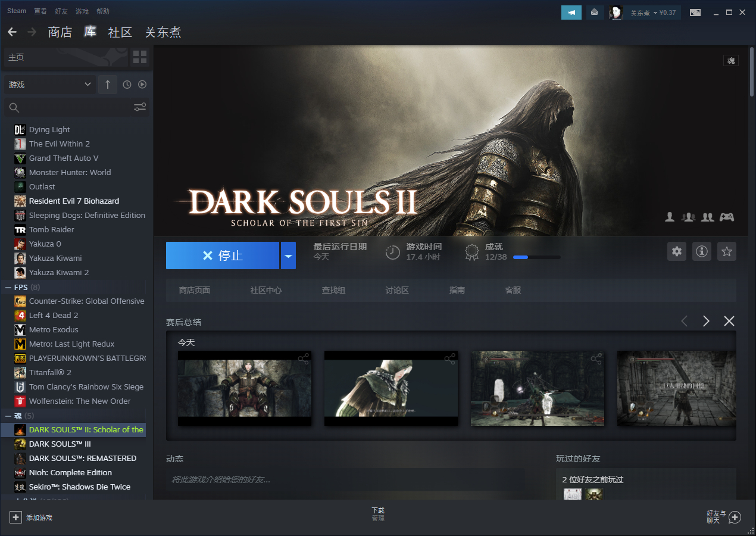The width and height of the screenshot is (756, 536).
Task: Open the 关东煮 profile tab
Action: pos(163,32)
